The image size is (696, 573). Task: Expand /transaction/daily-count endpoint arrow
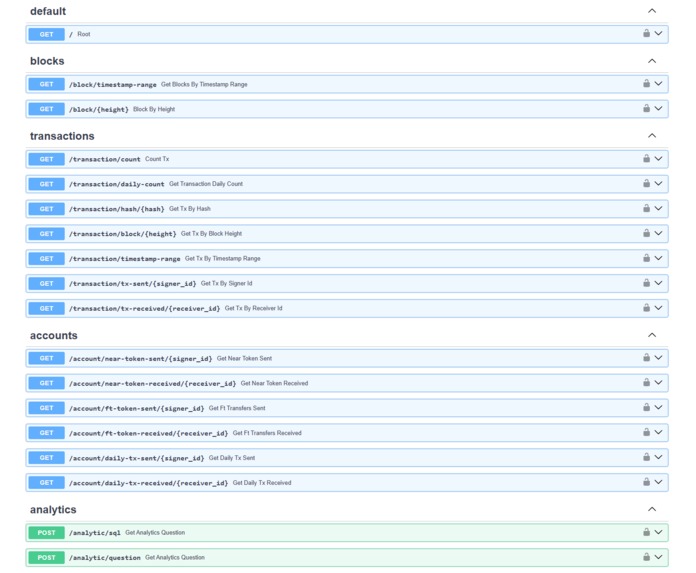[658, 184]
